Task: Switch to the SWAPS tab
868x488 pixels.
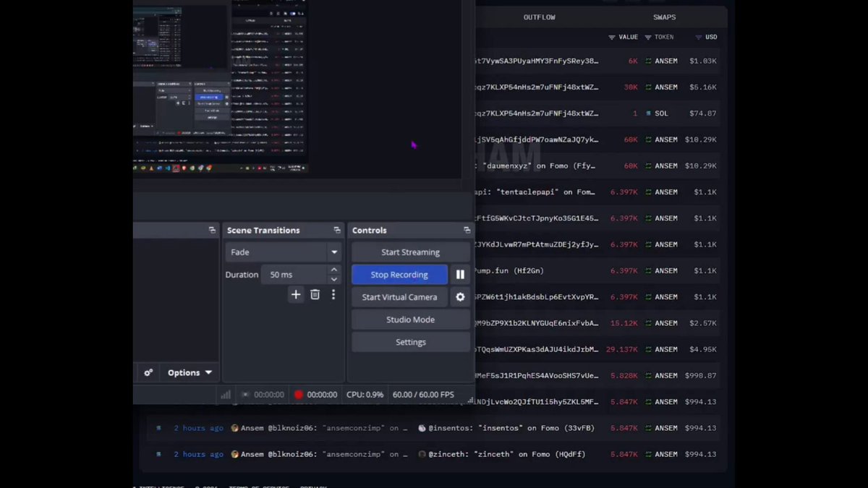Action: [665, 17]
